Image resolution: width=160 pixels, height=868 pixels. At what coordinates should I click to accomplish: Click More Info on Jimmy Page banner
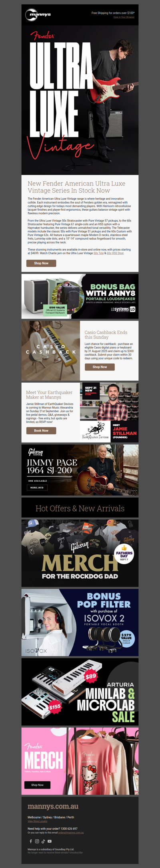point(37,487)
